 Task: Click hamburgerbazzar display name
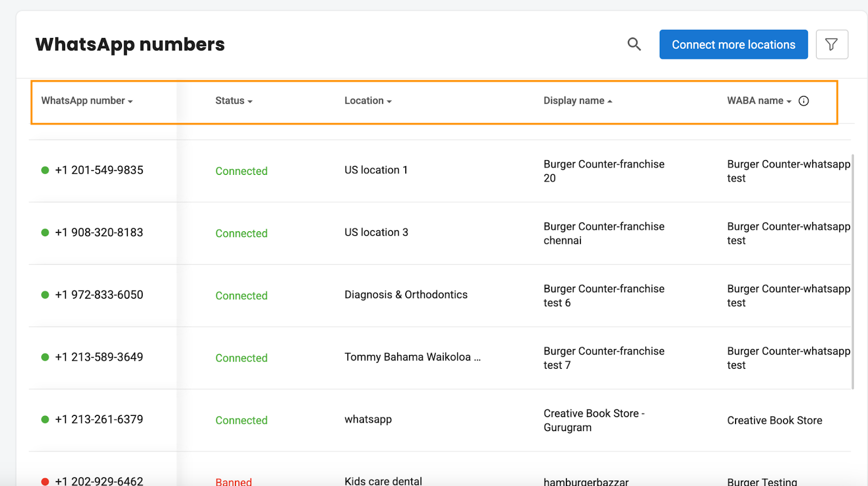[x=586, y=482]
